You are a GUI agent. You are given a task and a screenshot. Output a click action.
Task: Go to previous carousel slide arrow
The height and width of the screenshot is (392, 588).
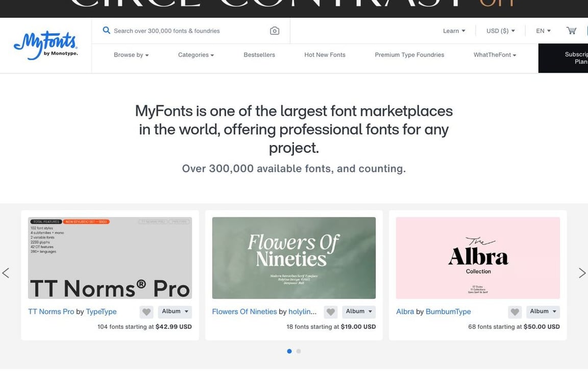(6, 273)
